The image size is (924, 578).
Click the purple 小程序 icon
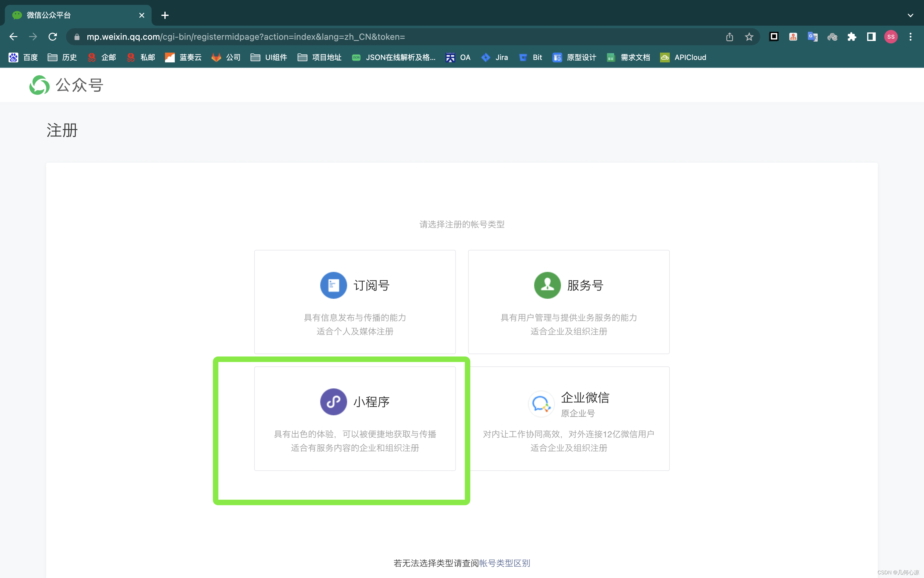point(333,402)
